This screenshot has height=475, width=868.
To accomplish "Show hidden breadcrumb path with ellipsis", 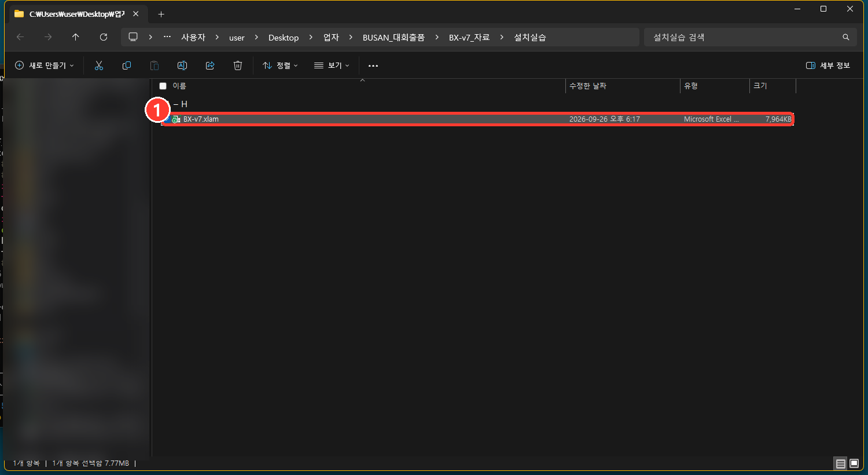I will pos(167,37).
